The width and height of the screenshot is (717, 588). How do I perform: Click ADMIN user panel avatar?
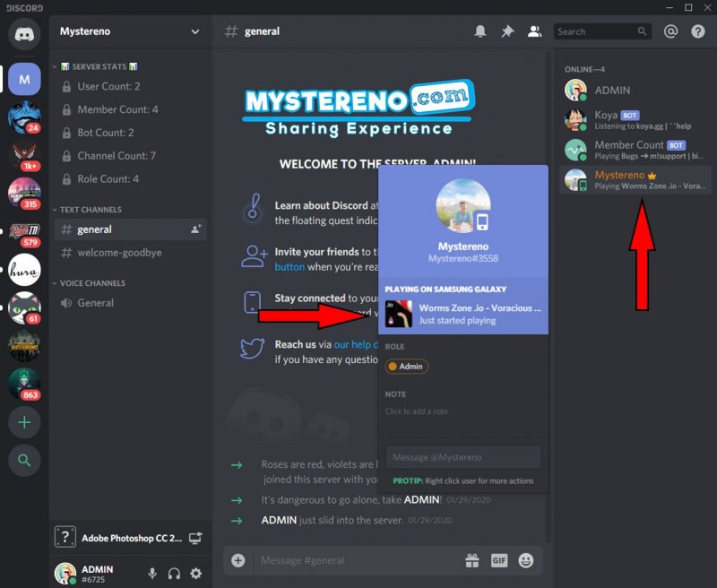[65, 574]
